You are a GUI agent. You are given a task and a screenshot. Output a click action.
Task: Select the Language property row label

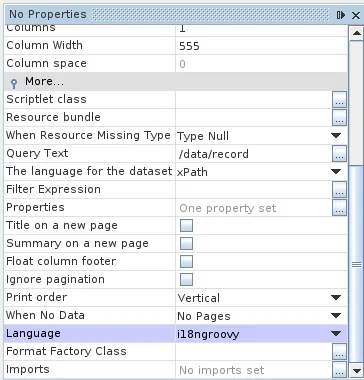[x=33, y=333]
